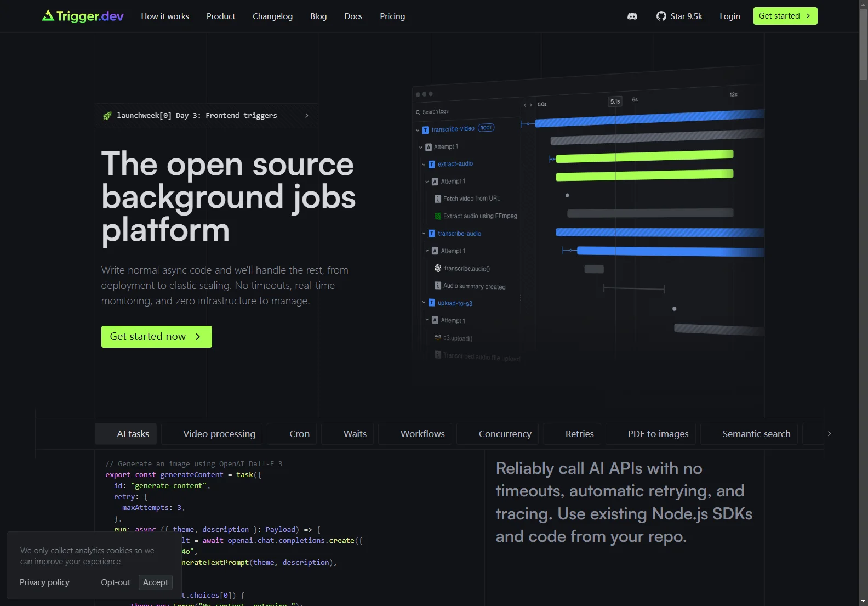Click the ROOT badge on transcribe-video
Screen dimensions: 868x606
coord(486,128)
